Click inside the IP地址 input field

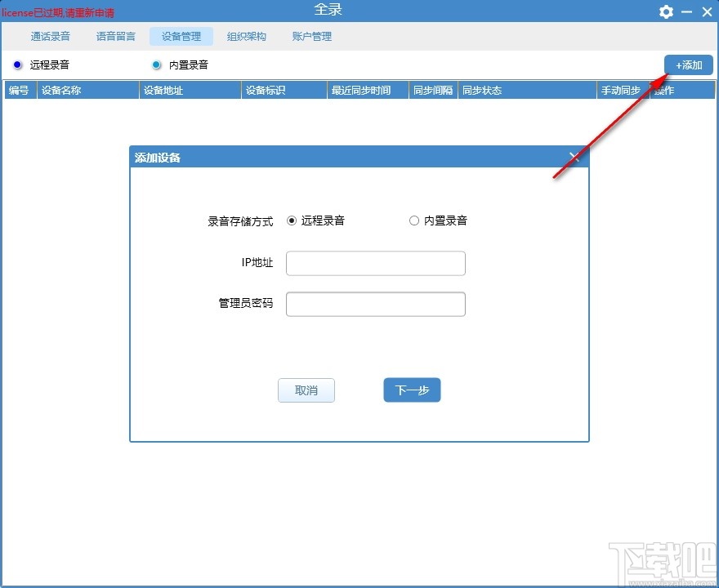click(376, 263)
